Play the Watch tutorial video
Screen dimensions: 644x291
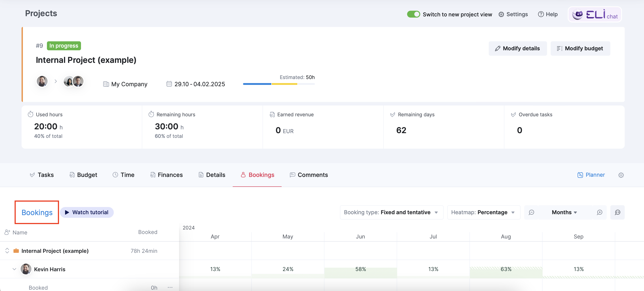87,212
